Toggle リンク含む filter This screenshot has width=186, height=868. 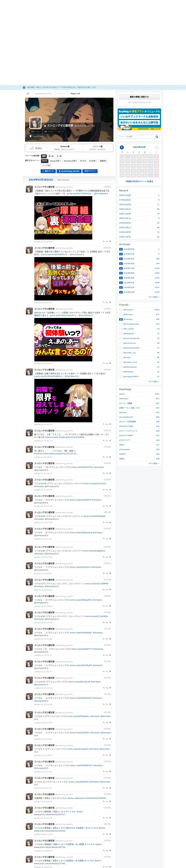click(x=47, y=165)
